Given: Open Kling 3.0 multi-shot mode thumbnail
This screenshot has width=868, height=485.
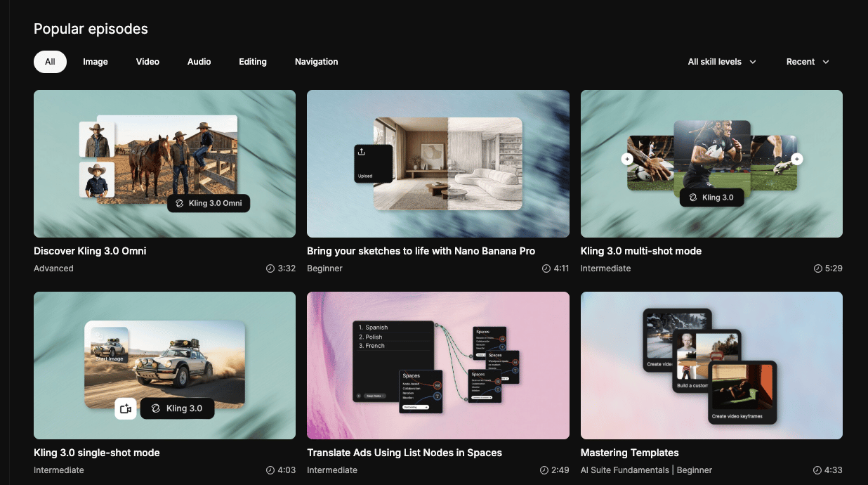Looking at the screenshot, I should 711,164.
